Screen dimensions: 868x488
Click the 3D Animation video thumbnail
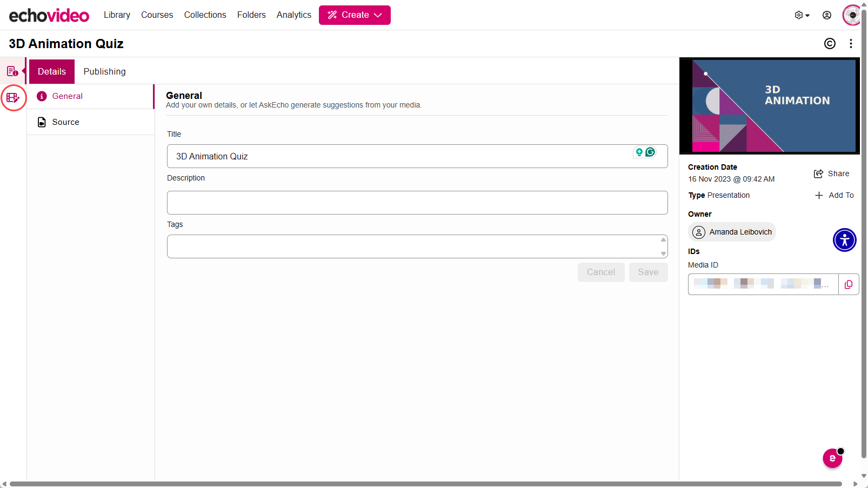pos(770,106)
